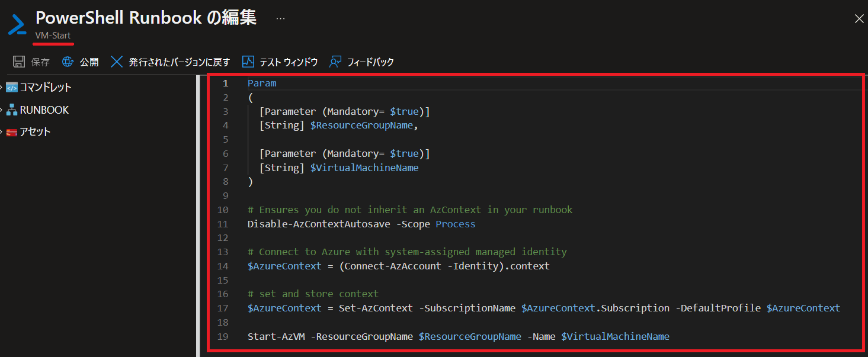Click the 'set and store context' comment
868x357 pixels.
(x=313, y=294)
